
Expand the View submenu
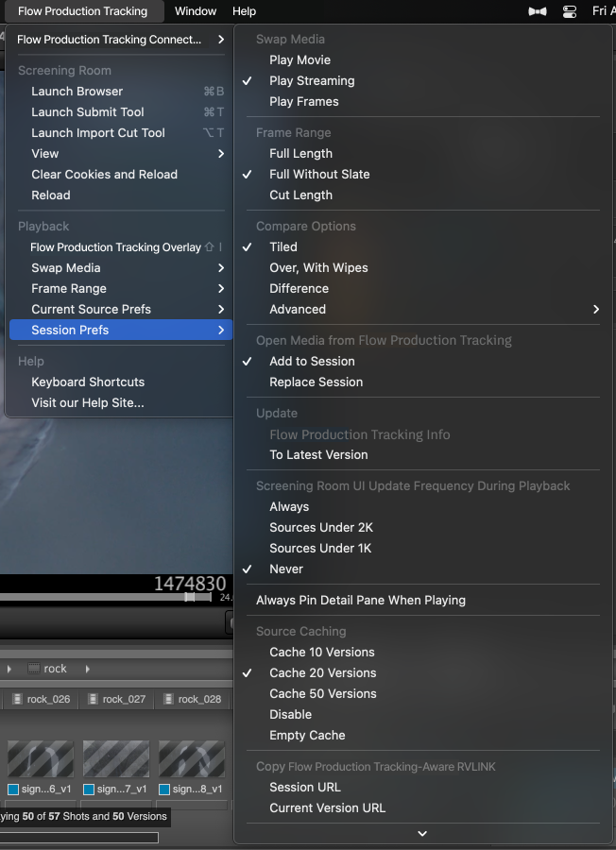[x=120, y=153]
